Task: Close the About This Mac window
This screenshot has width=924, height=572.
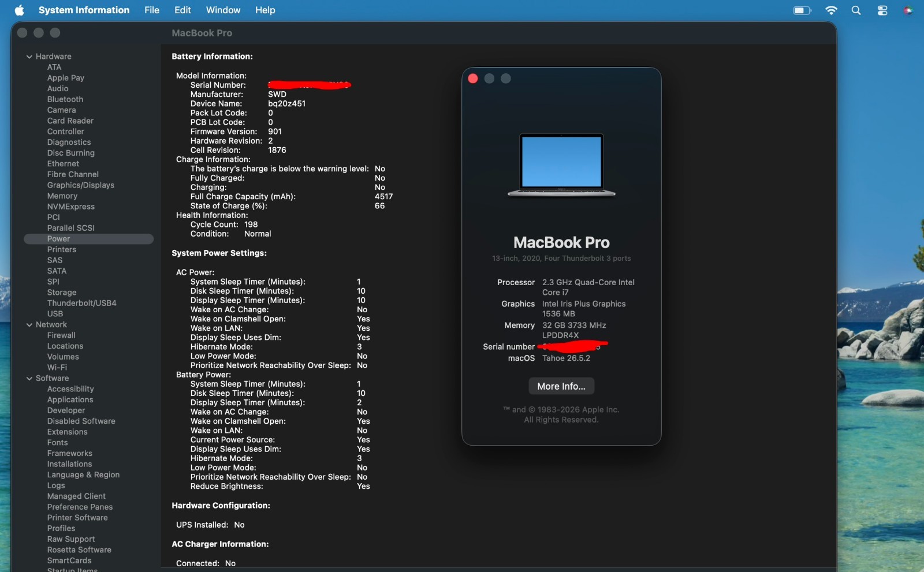Action: pyautogui.click(x=473, y=78)
